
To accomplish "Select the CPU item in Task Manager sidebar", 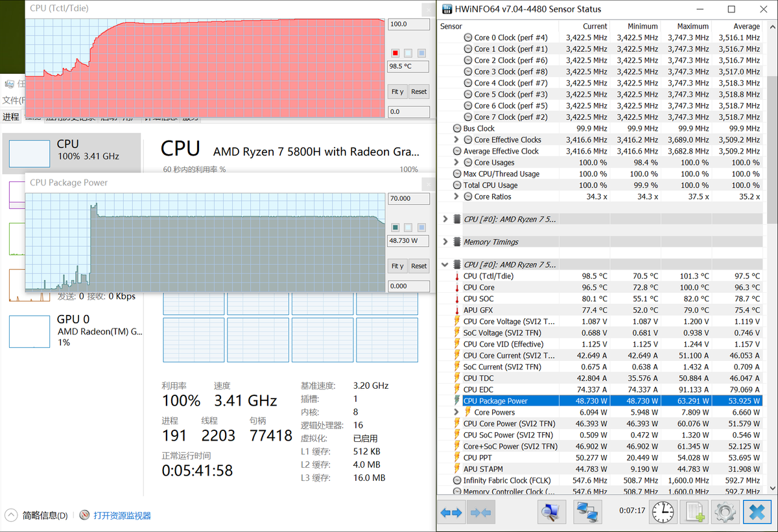I will point(71,154).
